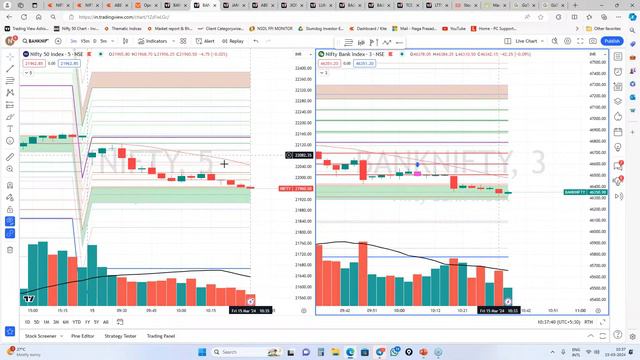The width and height of the screenshot is (640, 360).
Task: Select the All date range
Action: coord(106,322)
